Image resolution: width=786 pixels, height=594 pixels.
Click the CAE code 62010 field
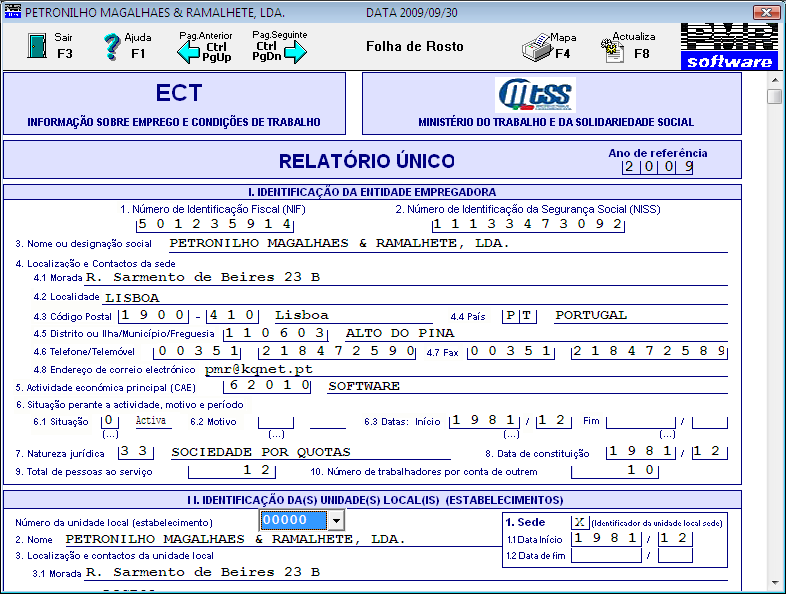pos(267,386)
